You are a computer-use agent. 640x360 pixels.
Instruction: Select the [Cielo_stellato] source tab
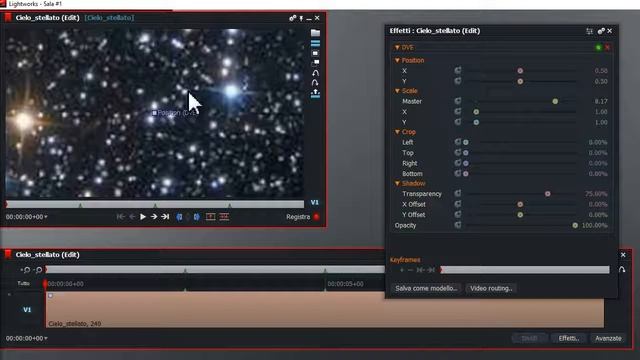point(109,18)
